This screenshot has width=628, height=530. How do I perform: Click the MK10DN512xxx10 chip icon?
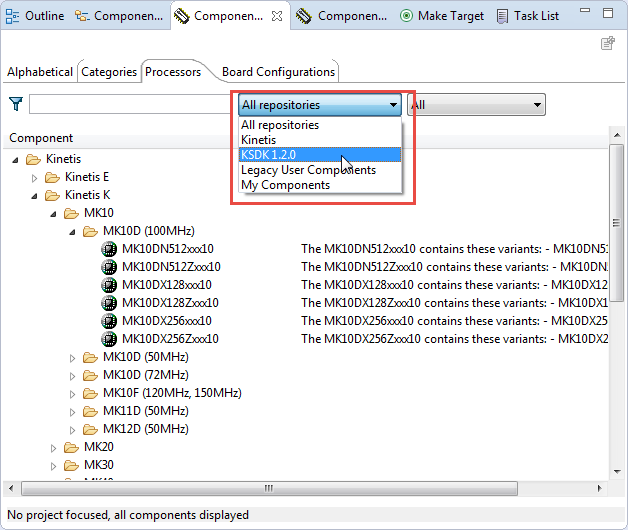[109, 249]
